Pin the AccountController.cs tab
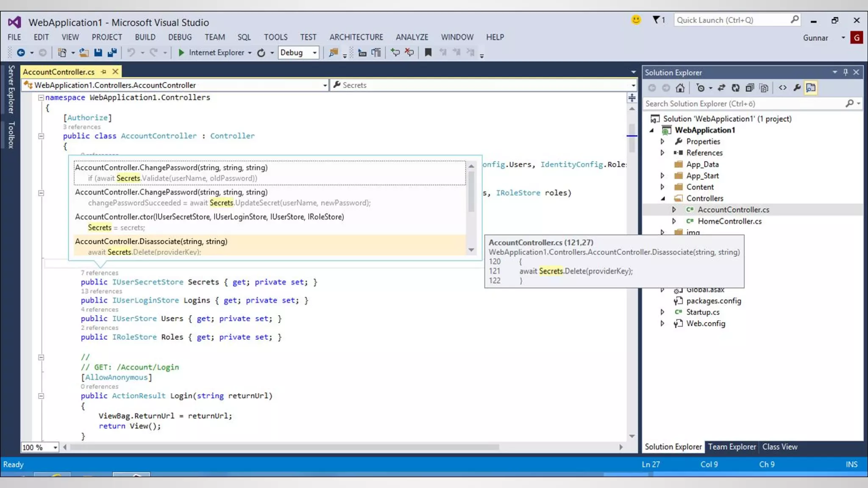 point(103,72)
